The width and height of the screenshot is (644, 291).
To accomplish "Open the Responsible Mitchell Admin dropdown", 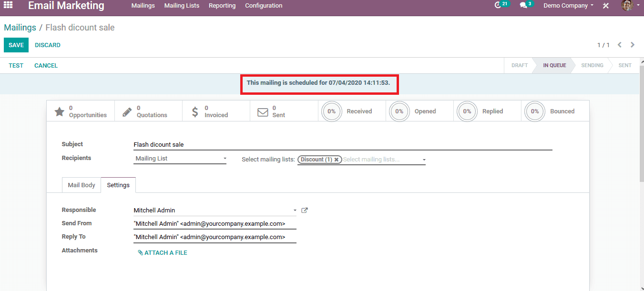I will click(215, 210).
